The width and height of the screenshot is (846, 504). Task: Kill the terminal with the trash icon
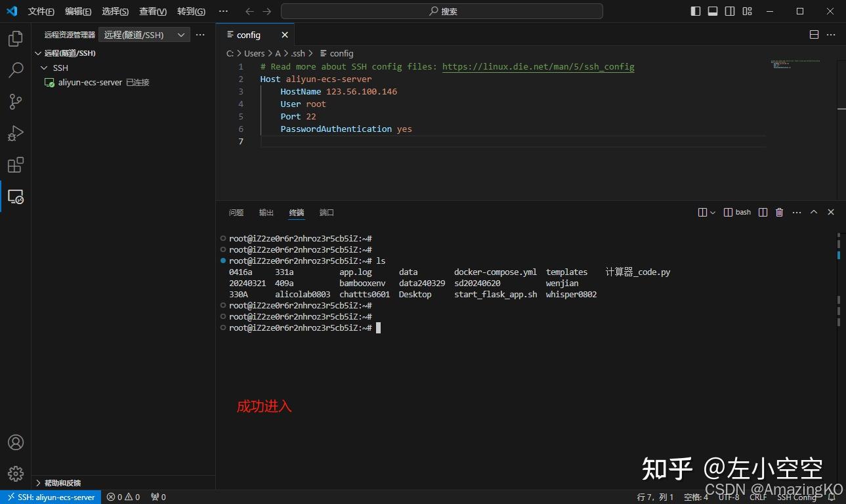[x=779, y=212]
